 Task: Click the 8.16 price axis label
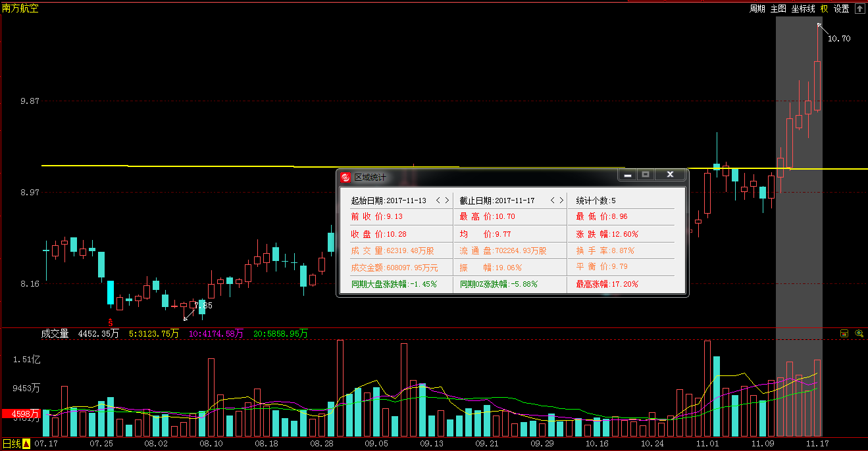pyautogui.click(x=30, y=284)
